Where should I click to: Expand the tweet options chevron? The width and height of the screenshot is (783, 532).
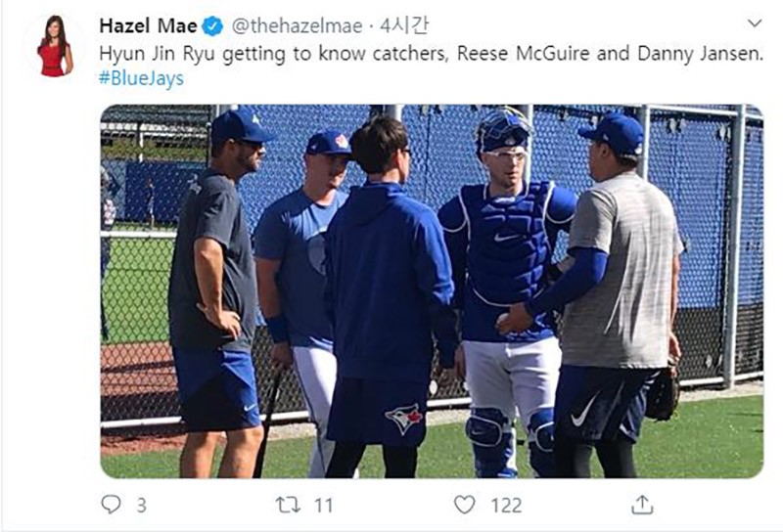[x=754, y=22]
